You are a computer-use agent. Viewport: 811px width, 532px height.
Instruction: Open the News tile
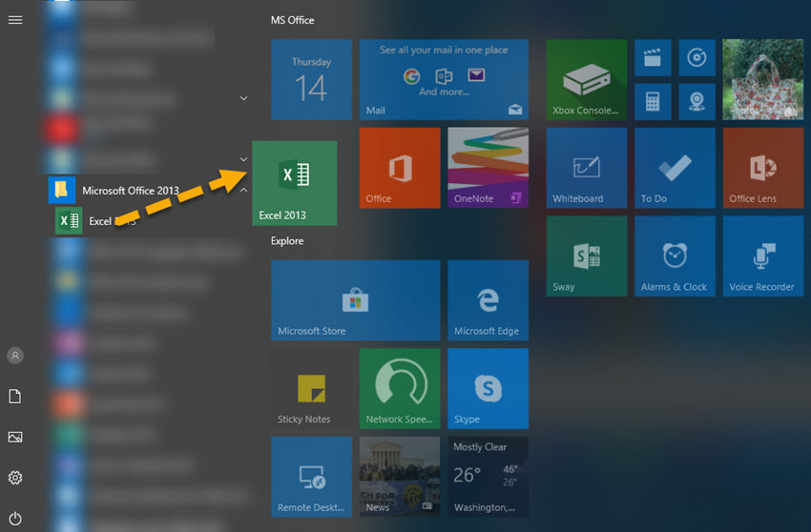tap(400, 477)
